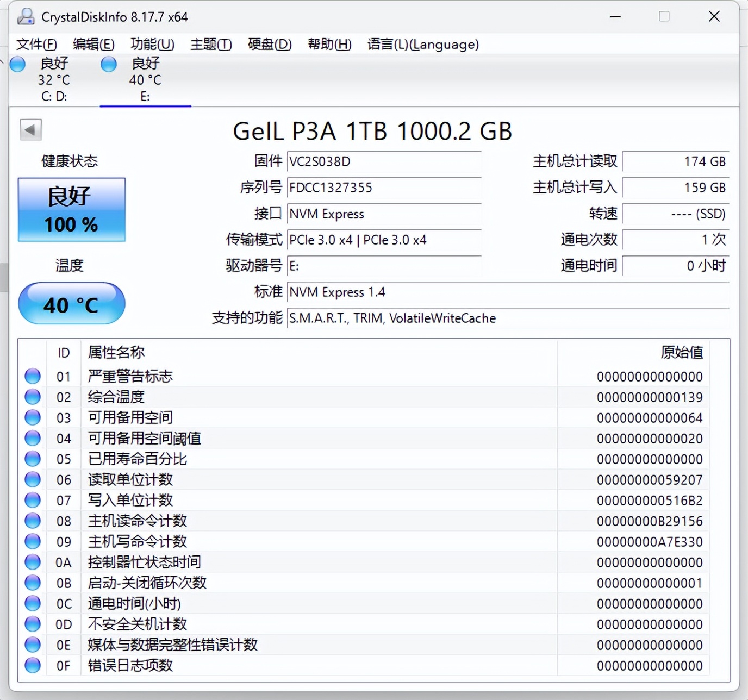The image size is (748, 700).
Task: Open the 功能(U) menu
Action: [152, 45]
